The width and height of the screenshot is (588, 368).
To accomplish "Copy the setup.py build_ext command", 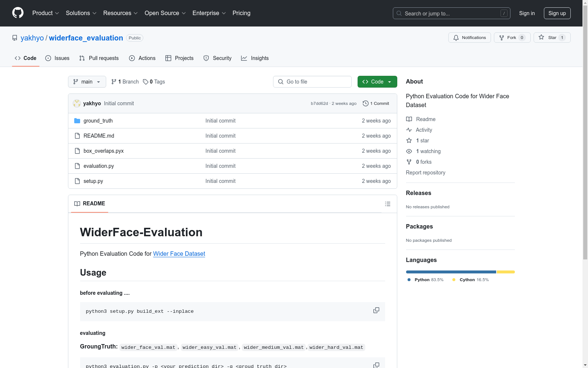I will [376, 310].
